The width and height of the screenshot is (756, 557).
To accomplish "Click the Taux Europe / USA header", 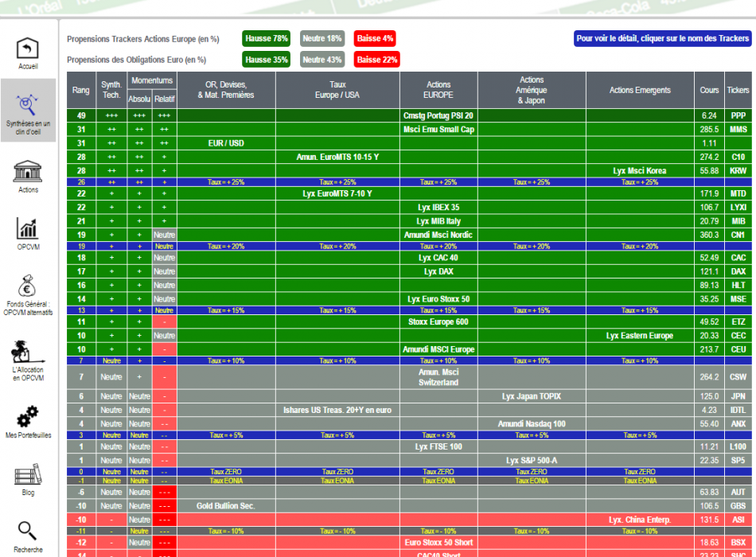I will pyautogui.click(x=337, y=90).
